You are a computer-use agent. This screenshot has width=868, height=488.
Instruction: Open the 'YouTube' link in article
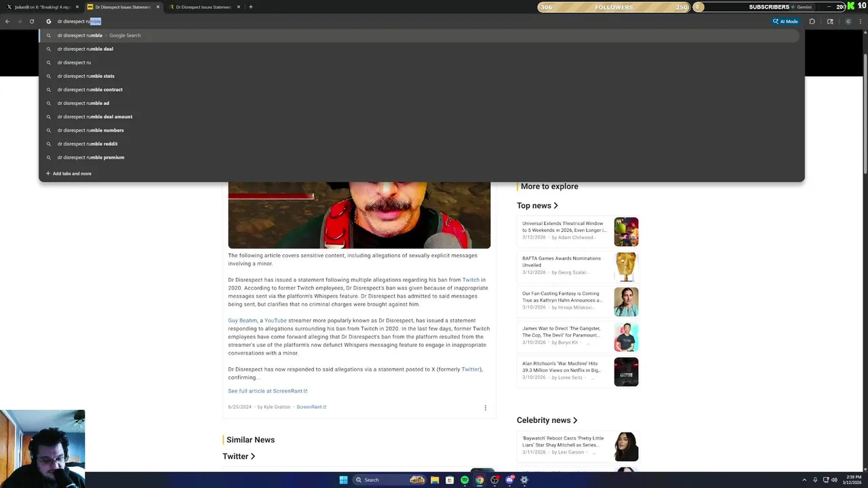(275, 321)
